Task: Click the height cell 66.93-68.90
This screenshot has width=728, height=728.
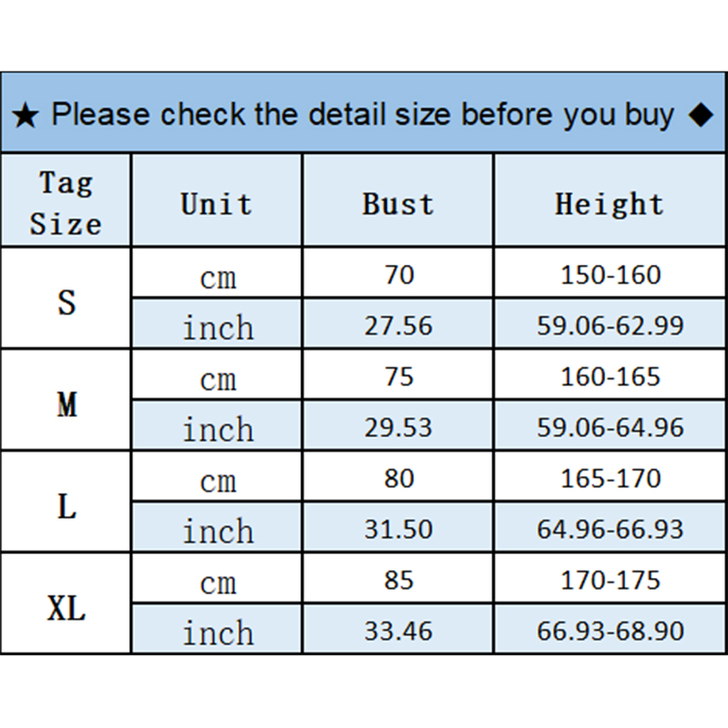Action: [610, 632]
